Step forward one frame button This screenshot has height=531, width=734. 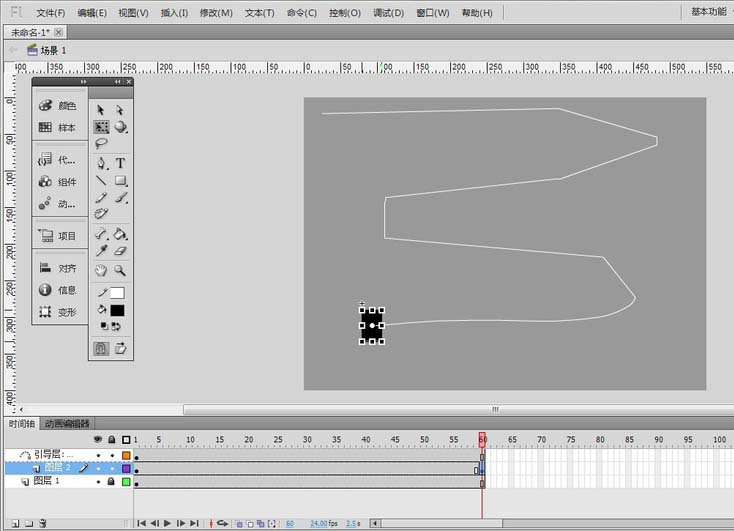coord(181,524)
